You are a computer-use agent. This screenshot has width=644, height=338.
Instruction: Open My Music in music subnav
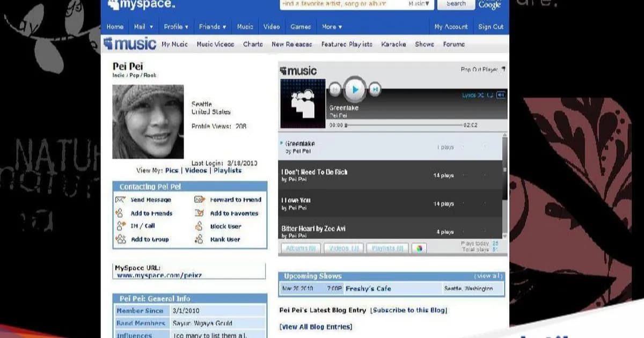(x=175, y=44)
